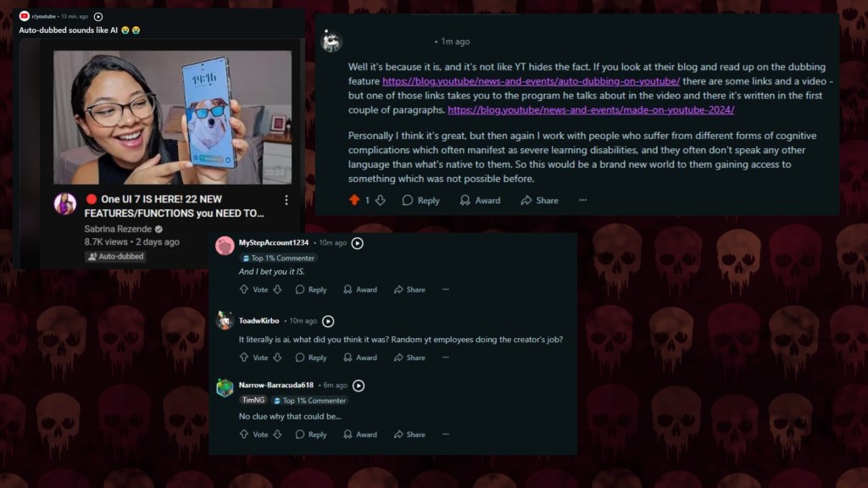Play button next to r/youtube post header
Viewport: 868px width, 488px height.
(x=98, y=17)
